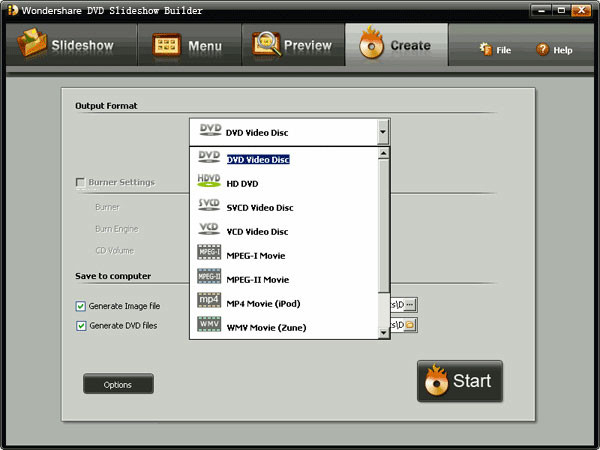Image resolution: width=600 pixels, height=450 pixels.
Task: Open the Help menu
Action: pyautogui.click(x=554, y=50)
